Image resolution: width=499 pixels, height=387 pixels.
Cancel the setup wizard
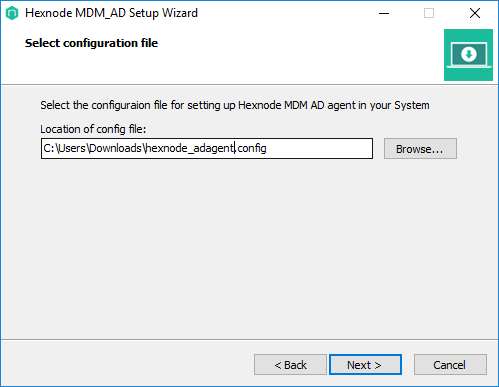(x=450, y=365)
